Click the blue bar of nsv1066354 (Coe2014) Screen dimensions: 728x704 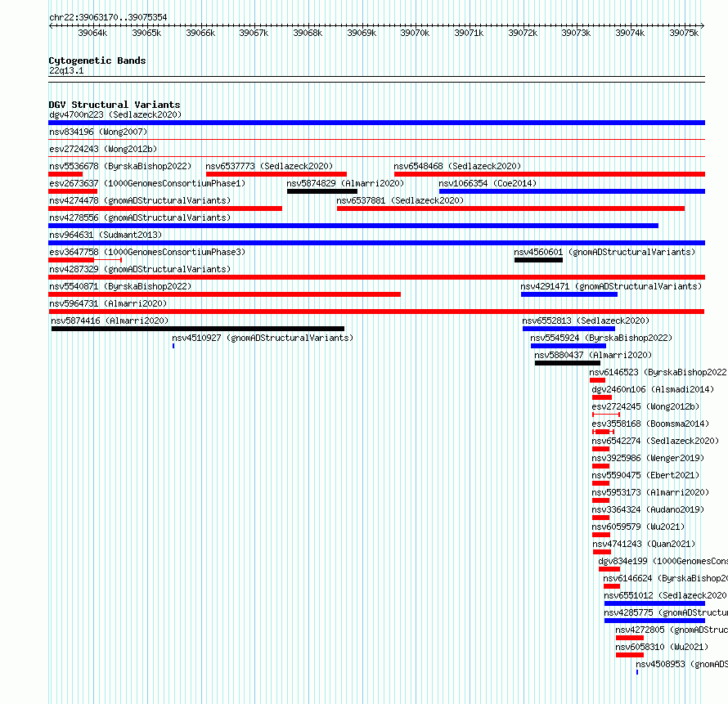[x=572, y=191]
